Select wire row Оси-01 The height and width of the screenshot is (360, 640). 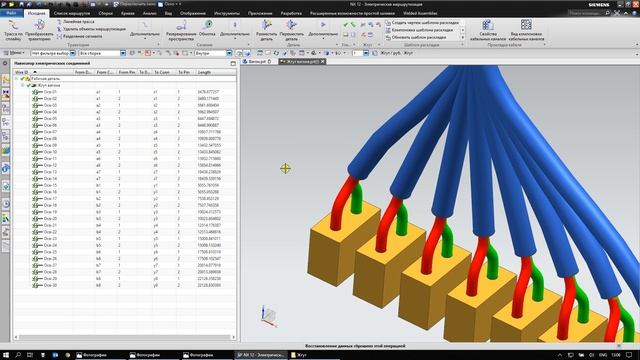(124, 92)
